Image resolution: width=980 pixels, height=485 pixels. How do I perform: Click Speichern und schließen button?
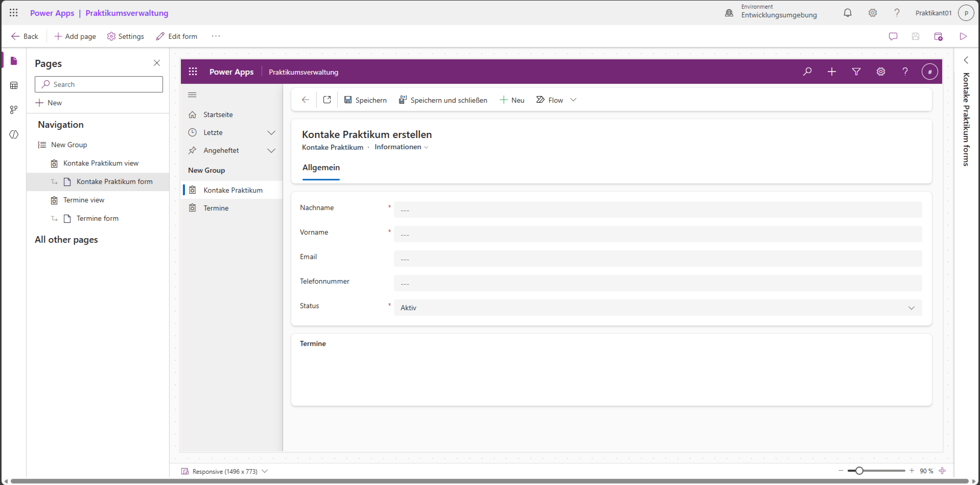443,100
